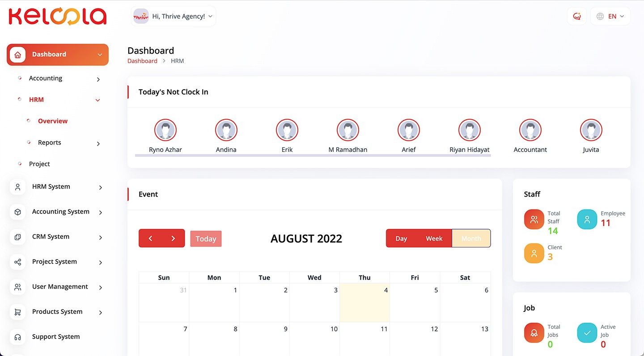Open the Overview item under HRM
This screenshot has height=356, width=644.
(53, 121)
